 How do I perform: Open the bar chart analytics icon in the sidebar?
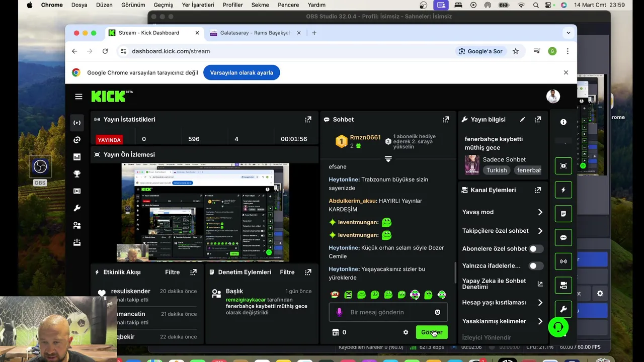pyautogui.click(x=77, y=157)
